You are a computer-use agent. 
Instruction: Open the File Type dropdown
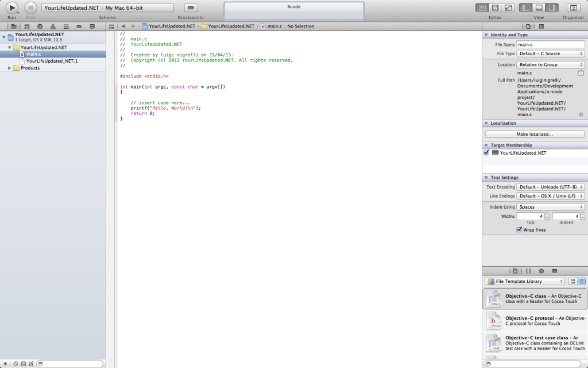coord(550,53)
